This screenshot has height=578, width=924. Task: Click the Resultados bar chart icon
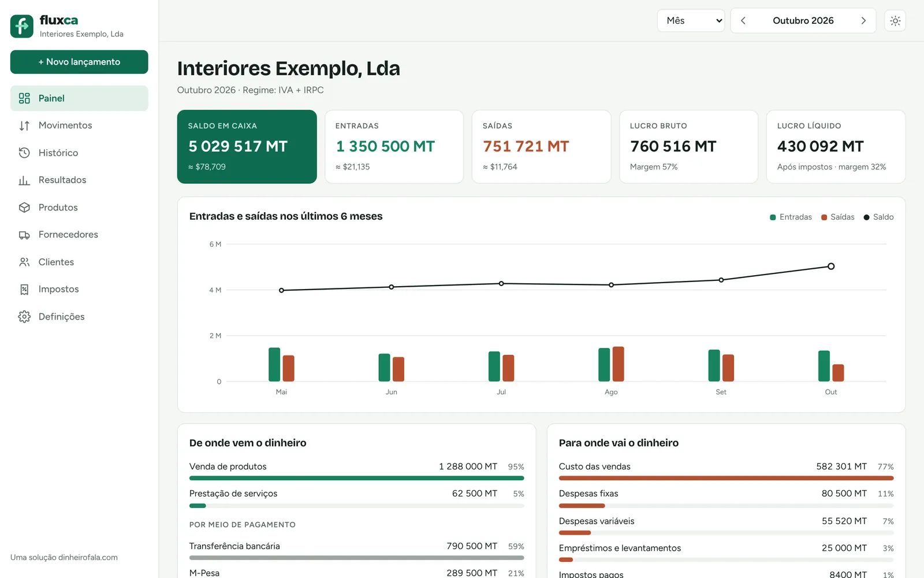[x=24, y=180]
